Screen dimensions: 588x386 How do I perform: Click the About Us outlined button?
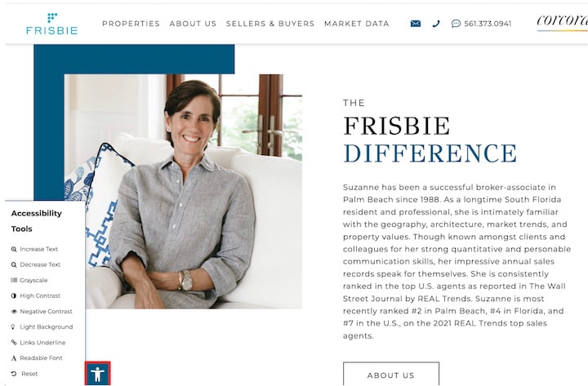391,375
